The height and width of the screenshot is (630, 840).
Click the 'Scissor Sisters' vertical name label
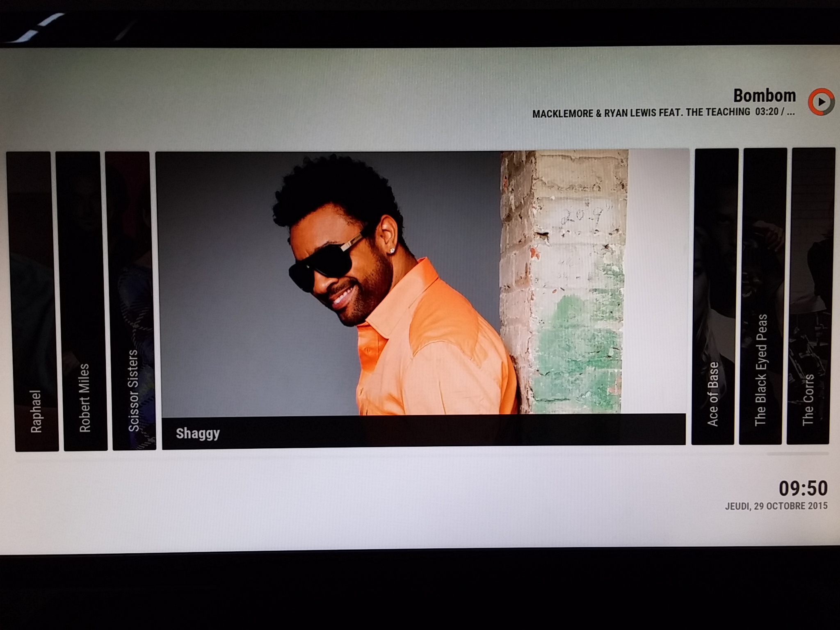[x=133, y=390]
